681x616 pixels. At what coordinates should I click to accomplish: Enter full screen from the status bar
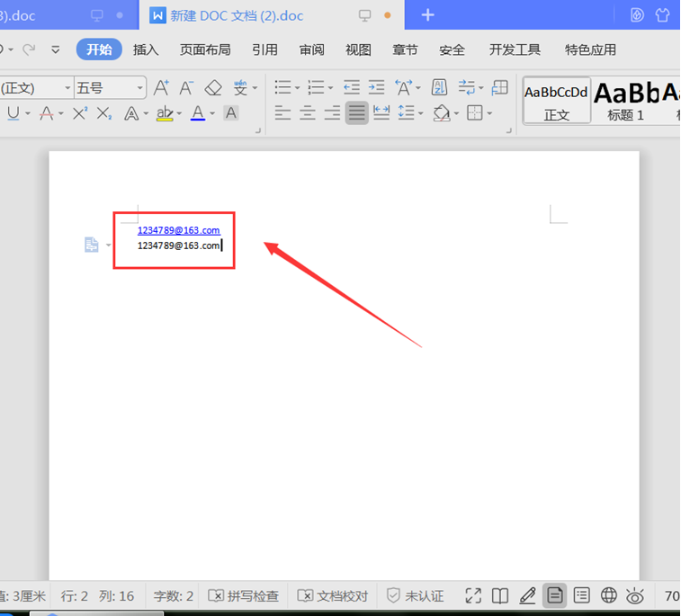(x=473, y=595)
